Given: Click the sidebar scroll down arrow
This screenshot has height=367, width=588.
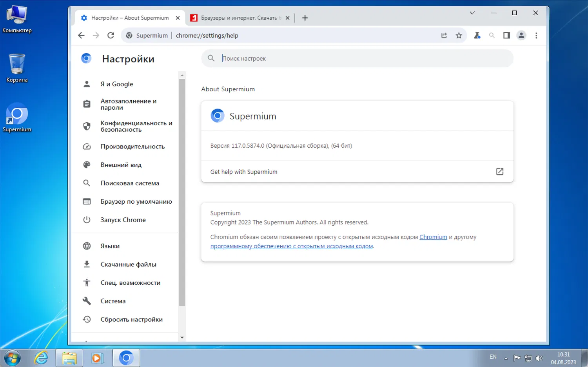Looking at the screenshot, I should [x=182, y=338].
